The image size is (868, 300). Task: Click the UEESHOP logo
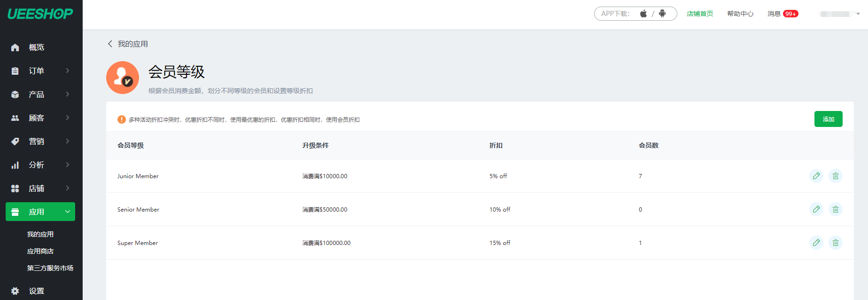pyautogui.click(x=40, y=14)
